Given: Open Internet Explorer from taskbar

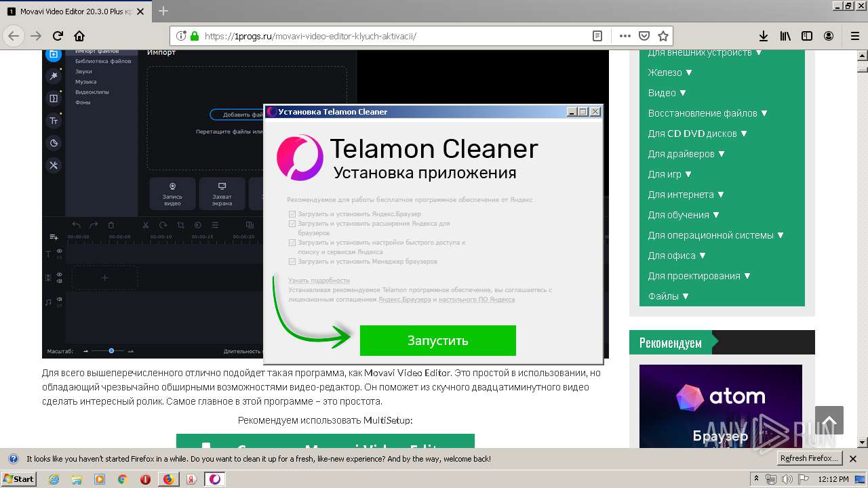Looking at the screenshot, I should [54, 479].
